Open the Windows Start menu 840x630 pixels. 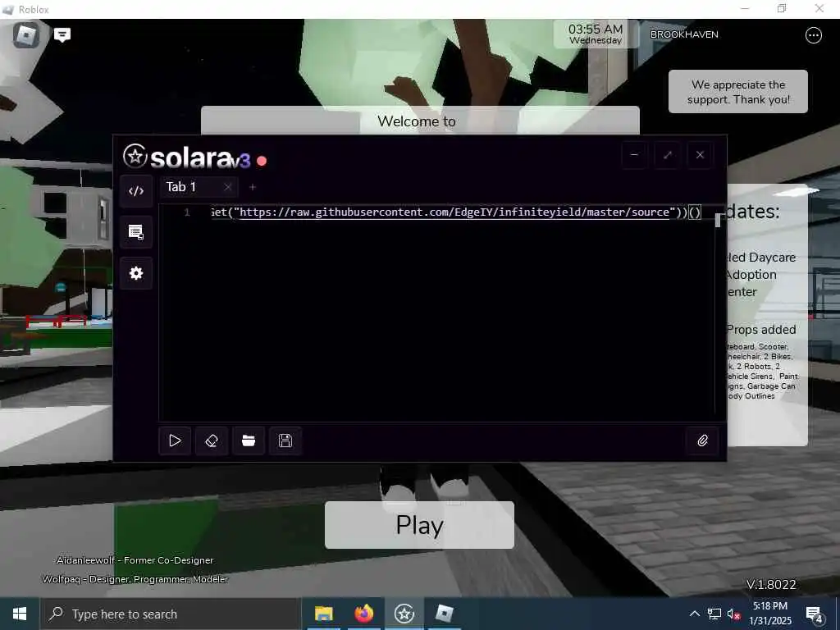click(x=20, y=614)
